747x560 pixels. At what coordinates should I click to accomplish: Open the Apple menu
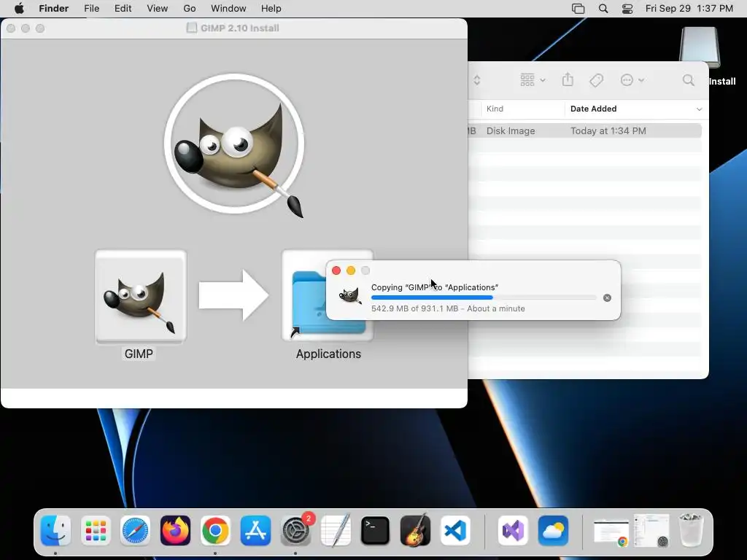pos(19,9)
